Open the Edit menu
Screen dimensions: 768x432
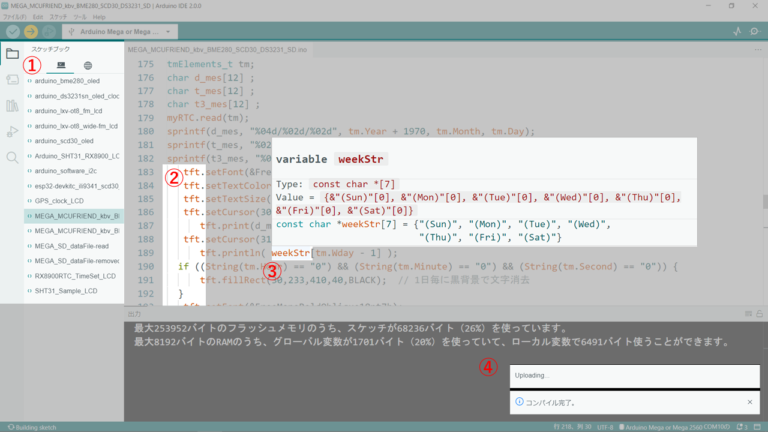point(38,18)
